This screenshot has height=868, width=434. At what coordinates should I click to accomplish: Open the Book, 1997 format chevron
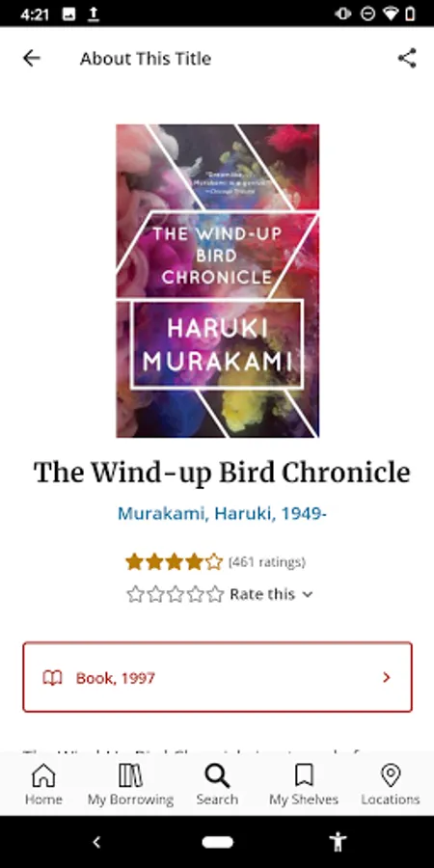pyautogui.click(x=387, y=677)
